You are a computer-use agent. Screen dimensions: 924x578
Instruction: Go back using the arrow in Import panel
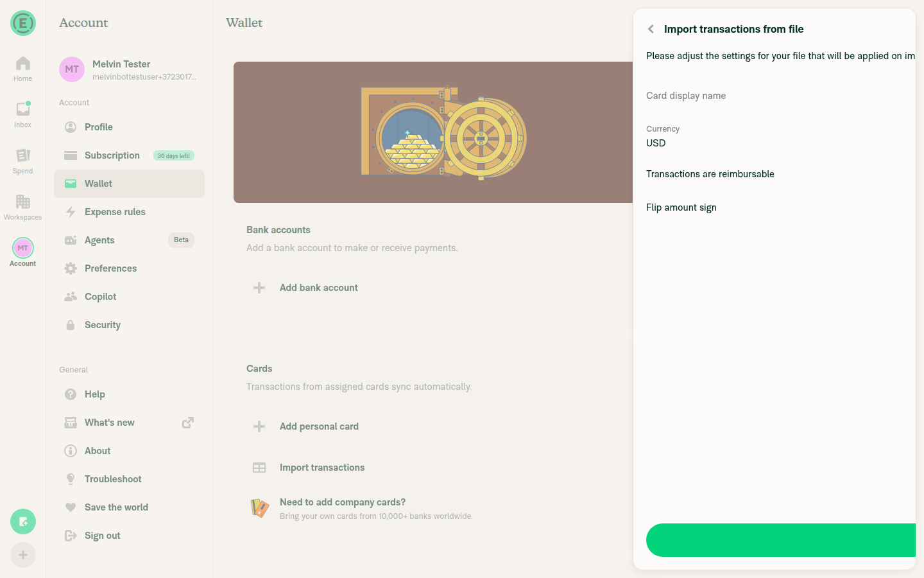[651, 29]
